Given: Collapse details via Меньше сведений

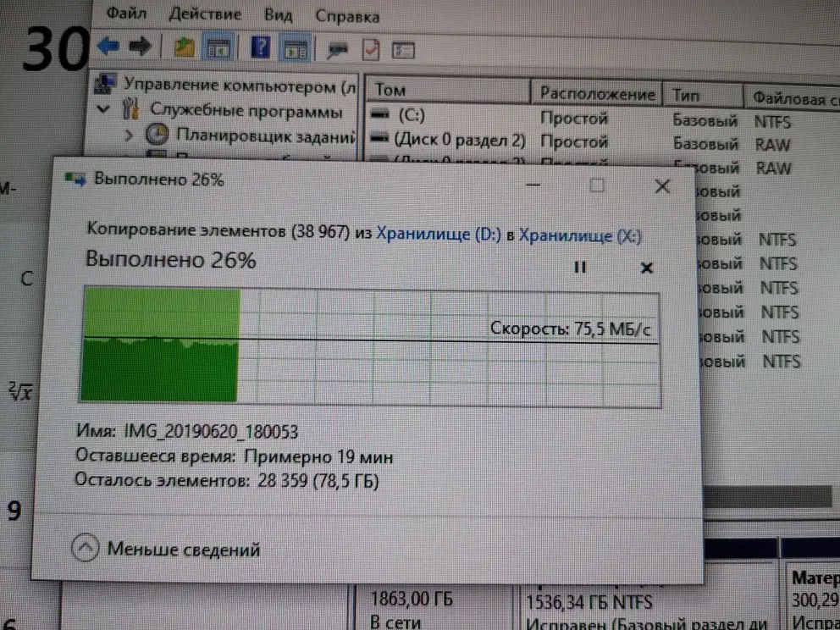Looking at the screenshot, I should pyautogui.click(x=165, y=549).
